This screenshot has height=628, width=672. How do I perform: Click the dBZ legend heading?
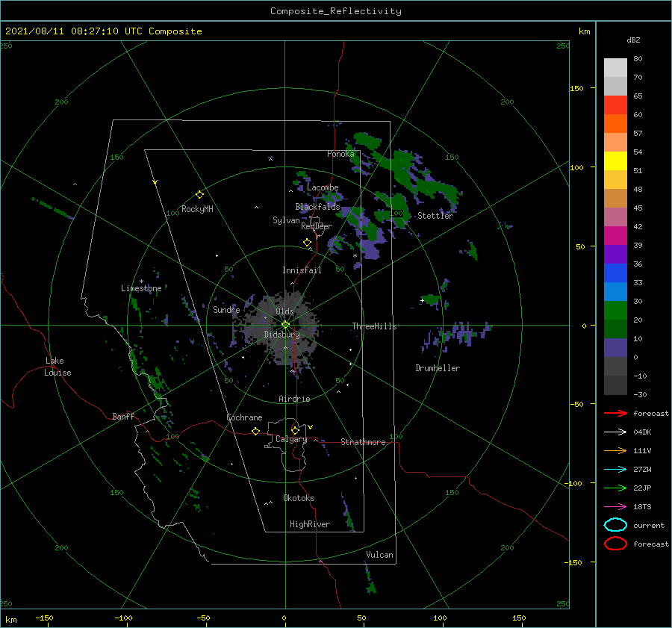[633, 40]
